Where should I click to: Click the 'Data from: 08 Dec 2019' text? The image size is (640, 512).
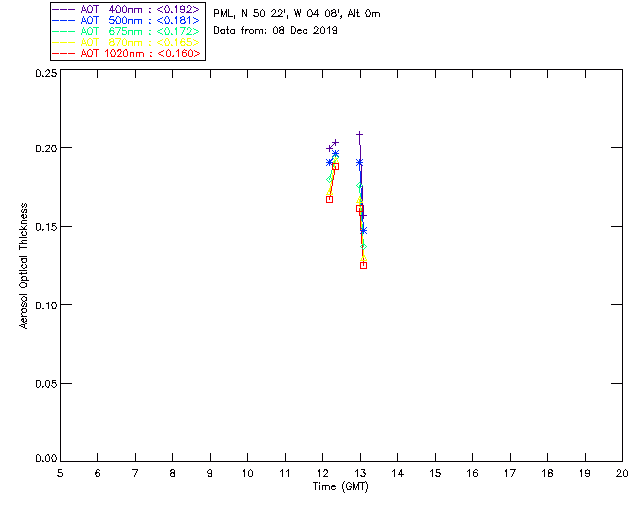[275, 31]
